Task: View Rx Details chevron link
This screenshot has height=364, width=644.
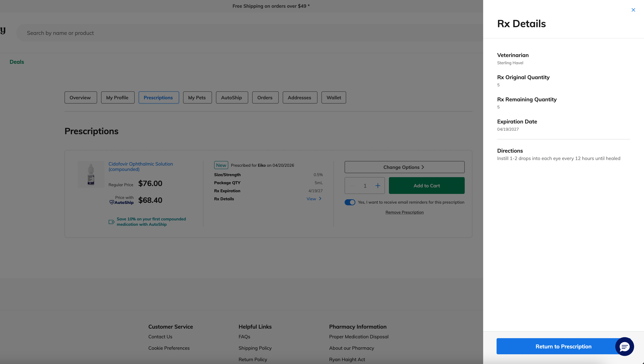Action: pos(314,199)
